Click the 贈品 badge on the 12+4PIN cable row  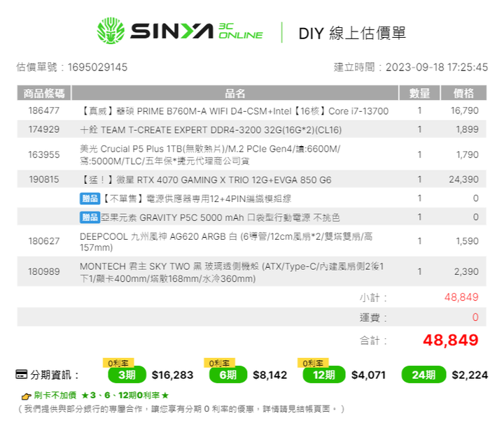(x=90, y=199)
